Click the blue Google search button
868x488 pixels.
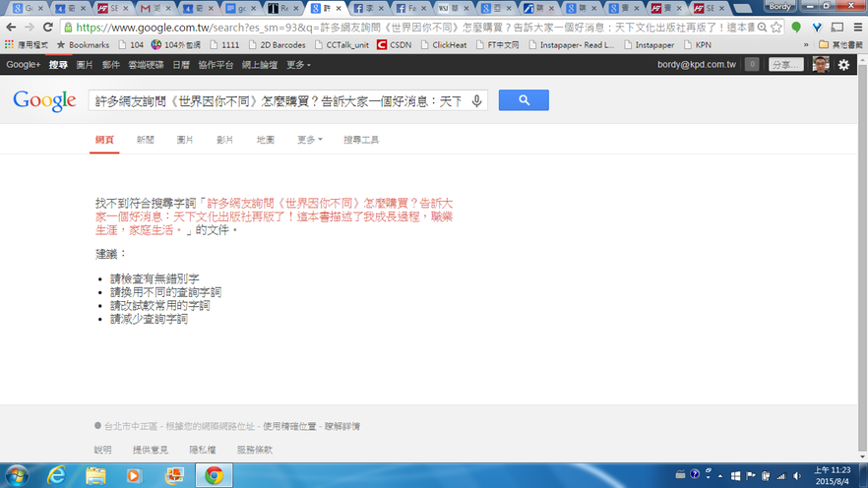point(524,100)
